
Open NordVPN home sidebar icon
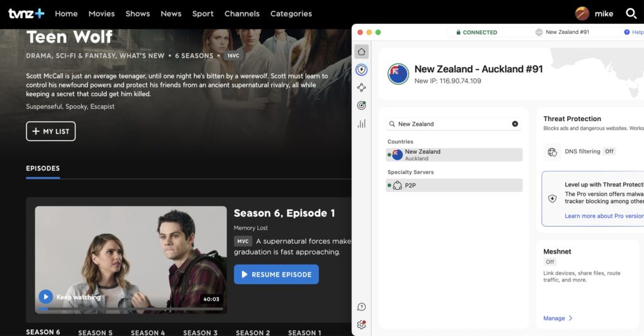(362, 51)
